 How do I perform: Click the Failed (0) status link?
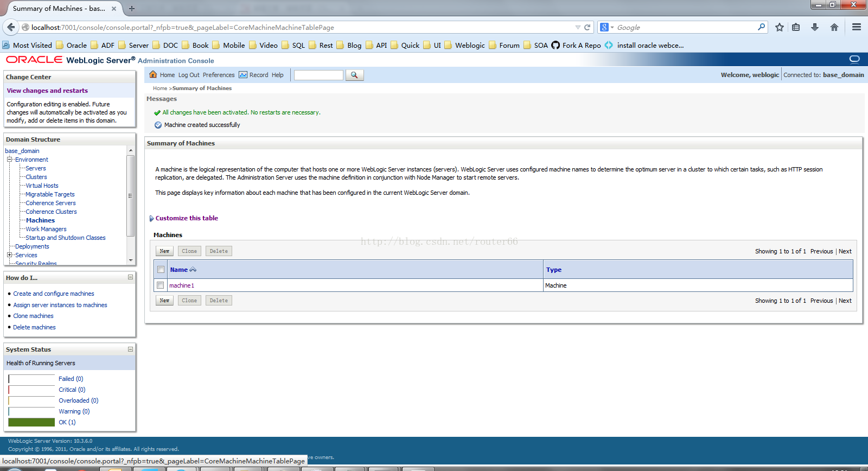[x=71, y=379]
